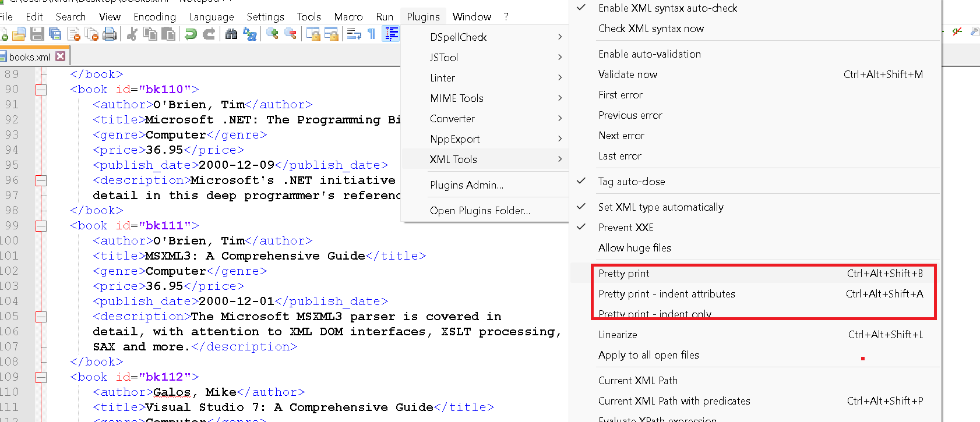980x422 pixels.
Task: Click the Cut scissors icon
Action: click(132, 34)
